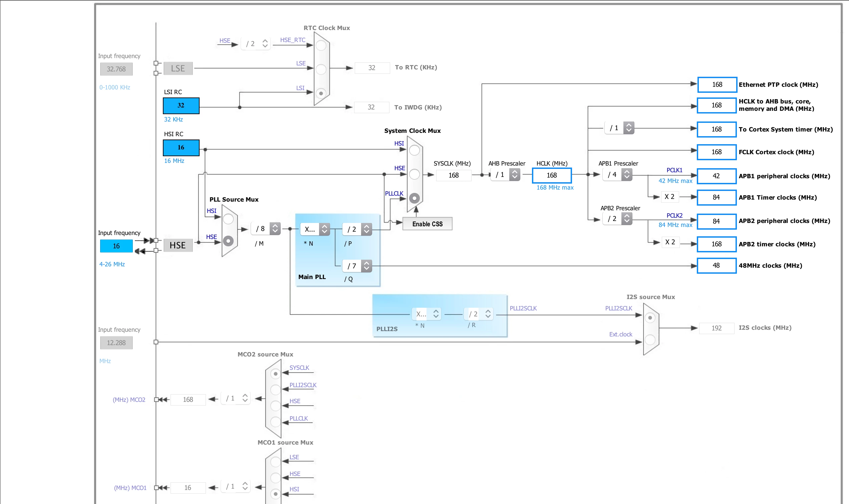Click the "84 MHz max" PCLK2 label
Viewport: 849px width, 504px height.
coord(675,225)
